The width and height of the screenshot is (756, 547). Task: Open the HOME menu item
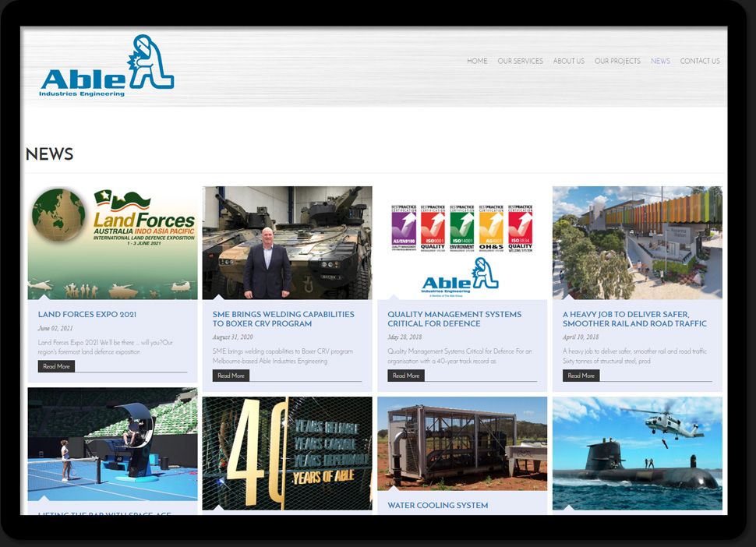point(477,61)
